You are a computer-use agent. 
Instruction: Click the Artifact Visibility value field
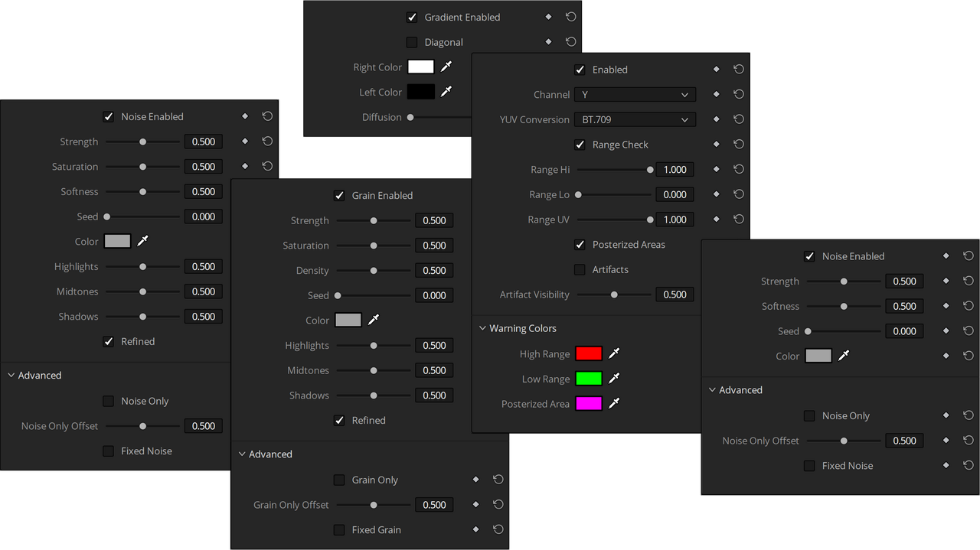(x=675, y=294)
